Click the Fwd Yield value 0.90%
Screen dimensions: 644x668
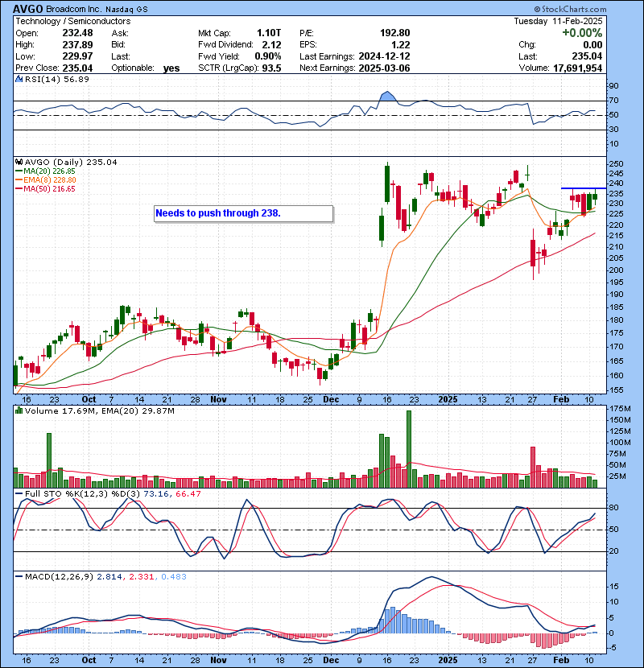coord(267,56)
